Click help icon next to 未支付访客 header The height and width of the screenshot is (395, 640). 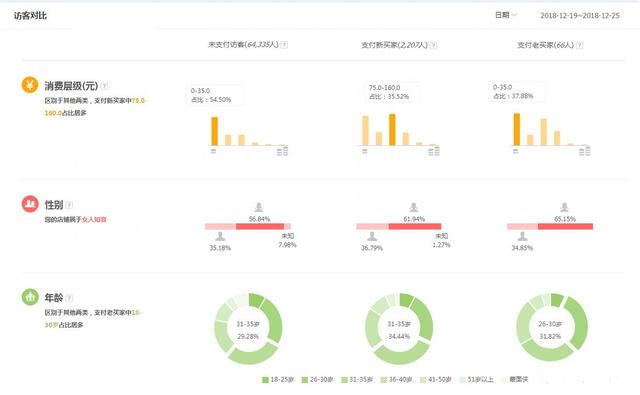[x=284, y=45]
